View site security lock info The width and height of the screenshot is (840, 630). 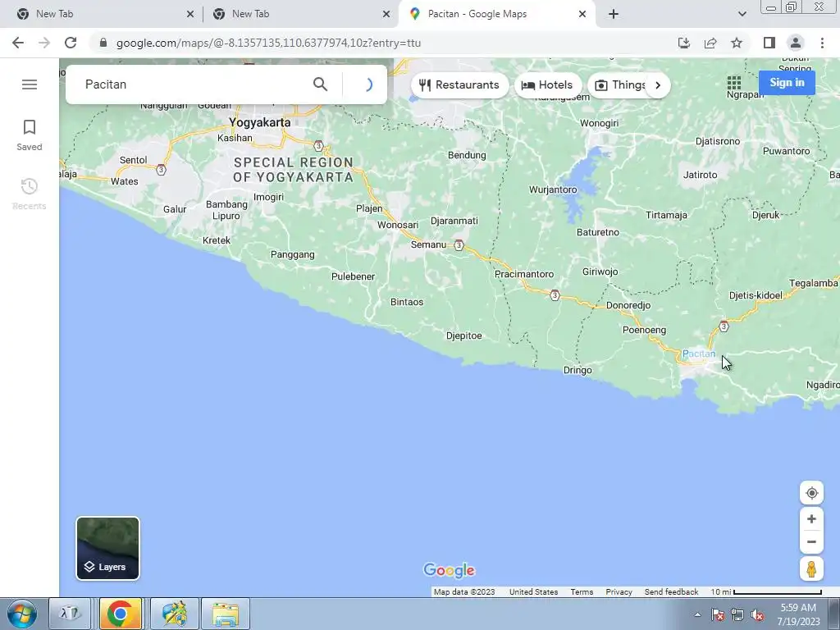click(103, 43)
